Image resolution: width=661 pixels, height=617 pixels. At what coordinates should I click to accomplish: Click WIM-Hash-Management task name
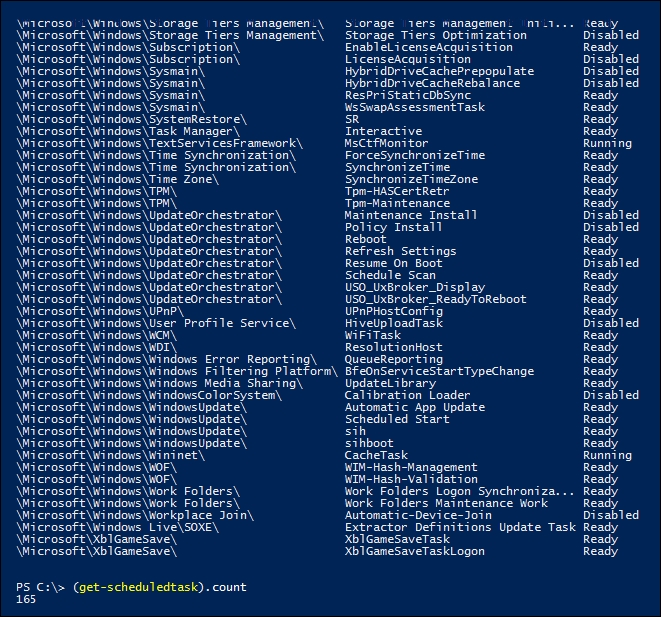(x=411, y=467)
